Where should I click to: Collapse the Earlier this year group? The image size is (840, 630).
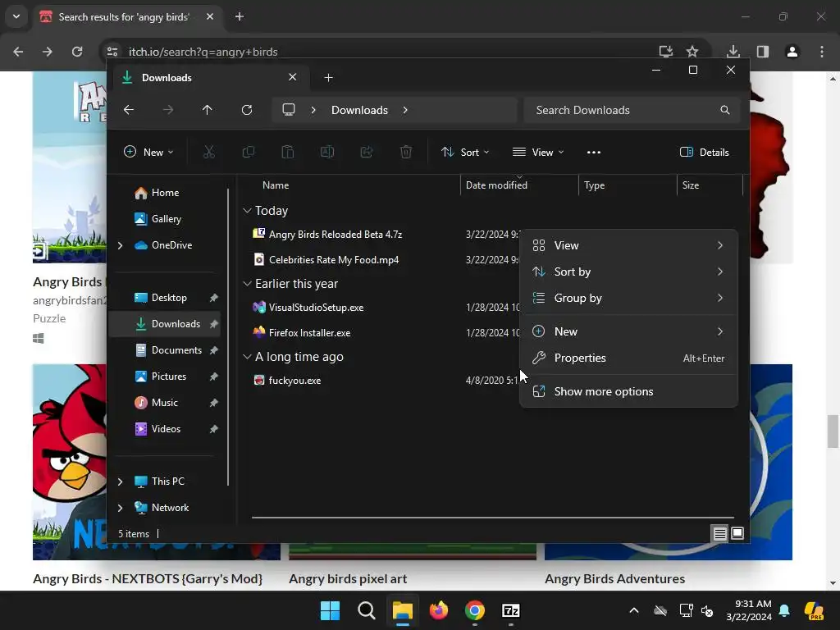247,283
